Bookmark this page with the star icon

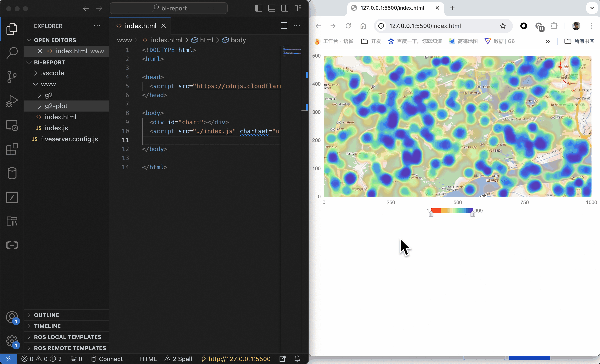[503, 26]
